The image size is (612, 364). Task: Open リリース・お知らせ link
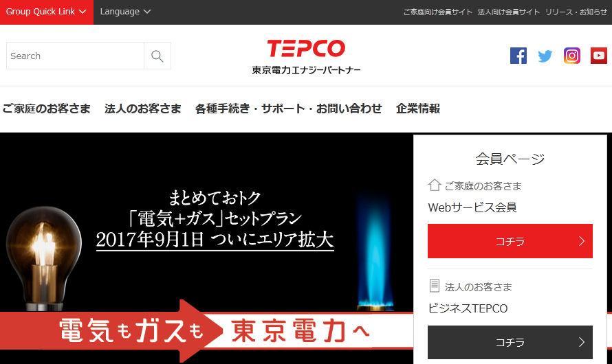(576, 12)
